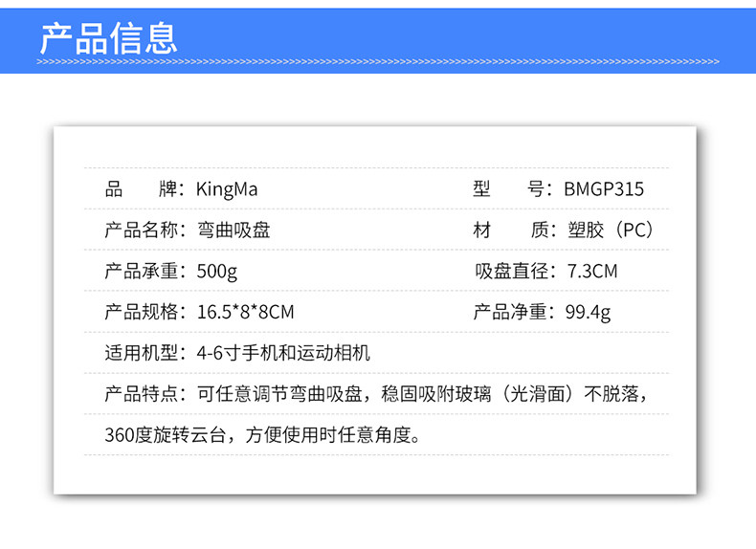Select the brand value KingMa

click(x=227, y=189)
